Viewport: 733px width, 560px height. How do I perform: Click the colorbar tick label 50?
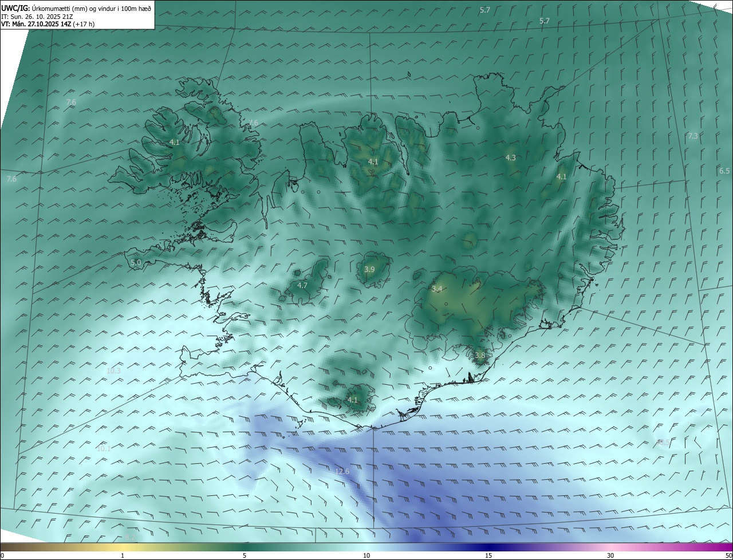point(728,555)
